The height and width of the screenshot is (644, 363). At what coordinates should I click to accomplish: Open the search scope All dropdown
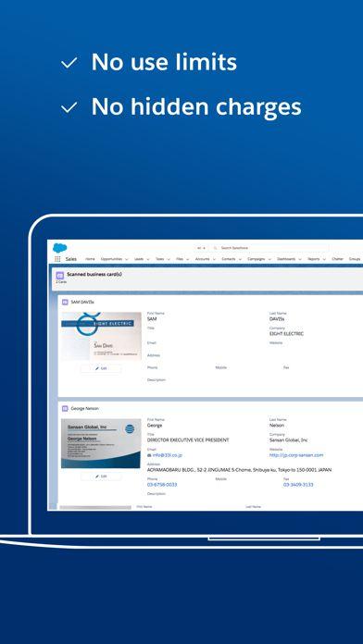click(202, 248)
